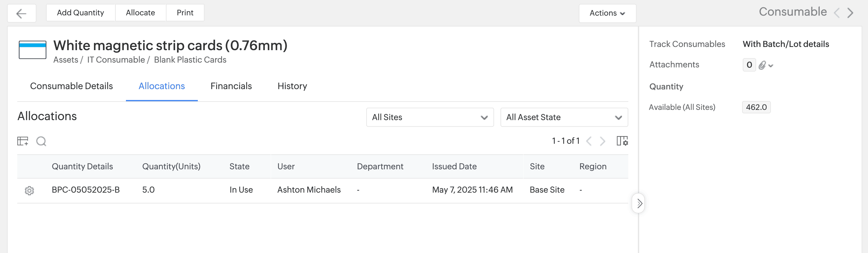Click the attachments paperclip icon
Screen dimensions: 868x253
point(762,65)
